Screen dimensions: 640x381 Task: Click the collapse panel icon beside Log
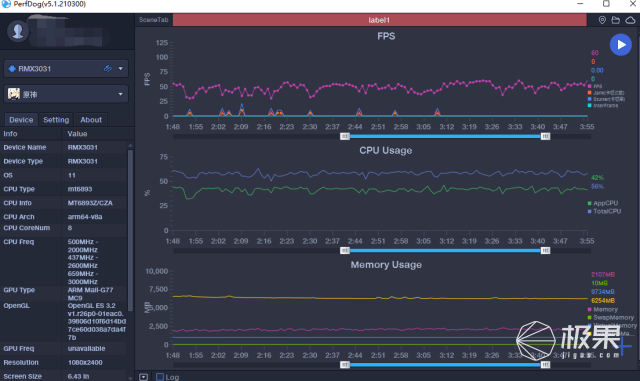coord(143,377)
